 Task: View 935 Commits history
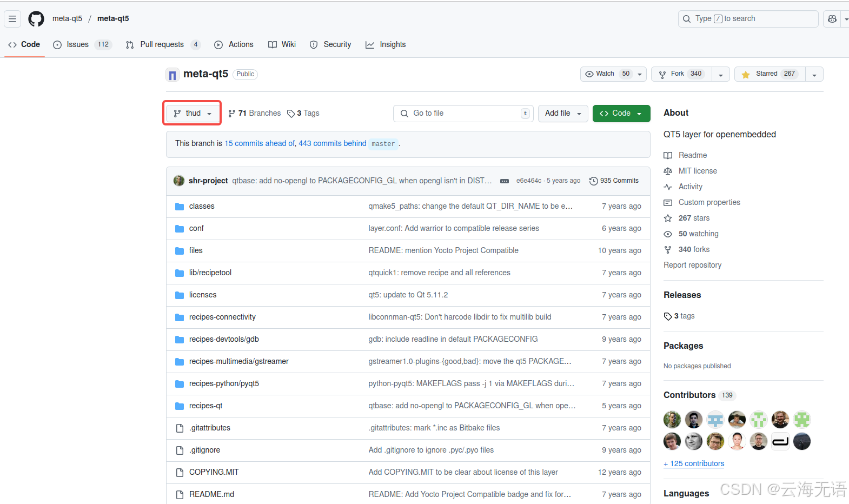(614, 181)
